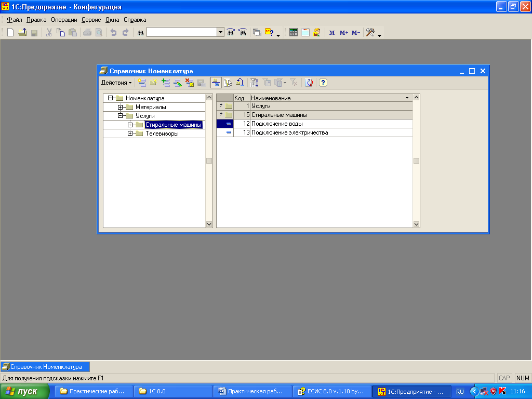Click Add new item icon in Номенклатура
The height and width of the screenshot is (399, 532).
point(142,83)
